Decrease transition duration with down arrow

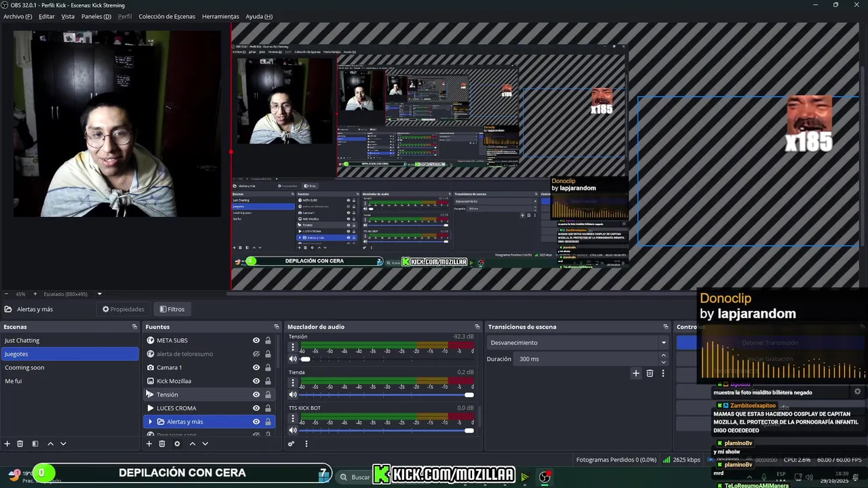click(663, 363)
